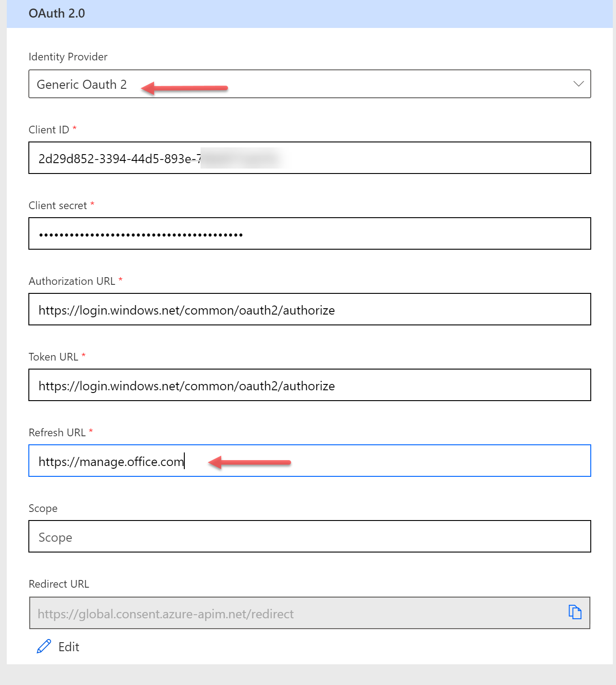Click the Refresh URL field
616x685 pixels.
click(x=310, y=461)
